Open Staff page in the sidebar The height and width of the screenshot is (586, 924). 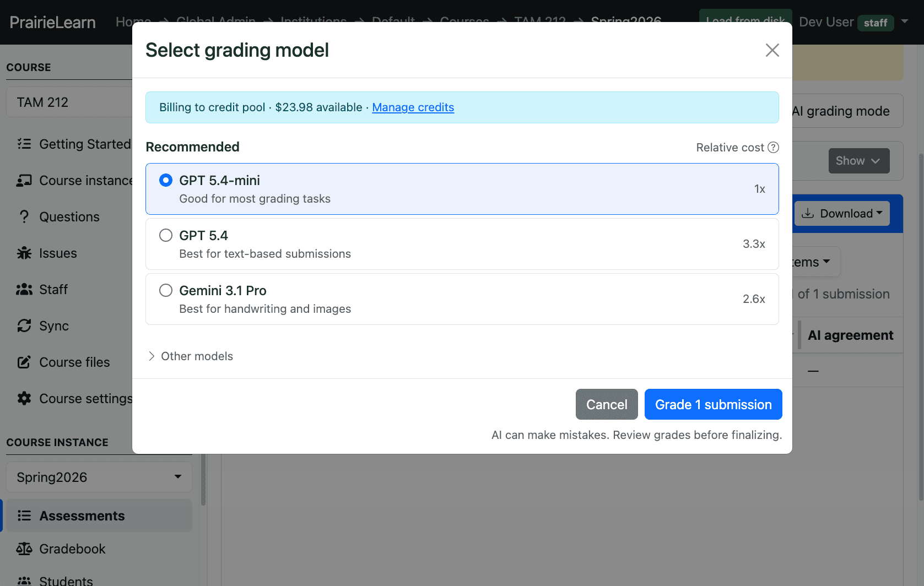pos(53,290)
